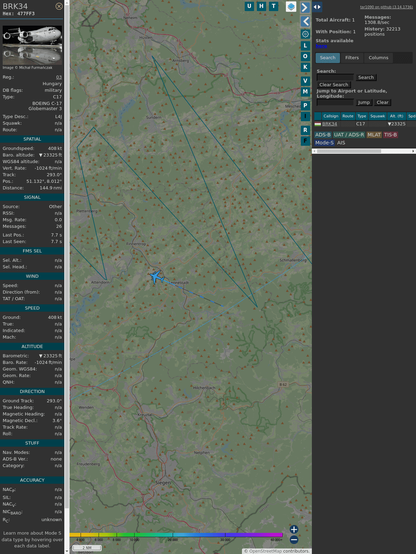The image size is (416, 554).
Task: Click the P map option button
Action: (x=305, y=105)
